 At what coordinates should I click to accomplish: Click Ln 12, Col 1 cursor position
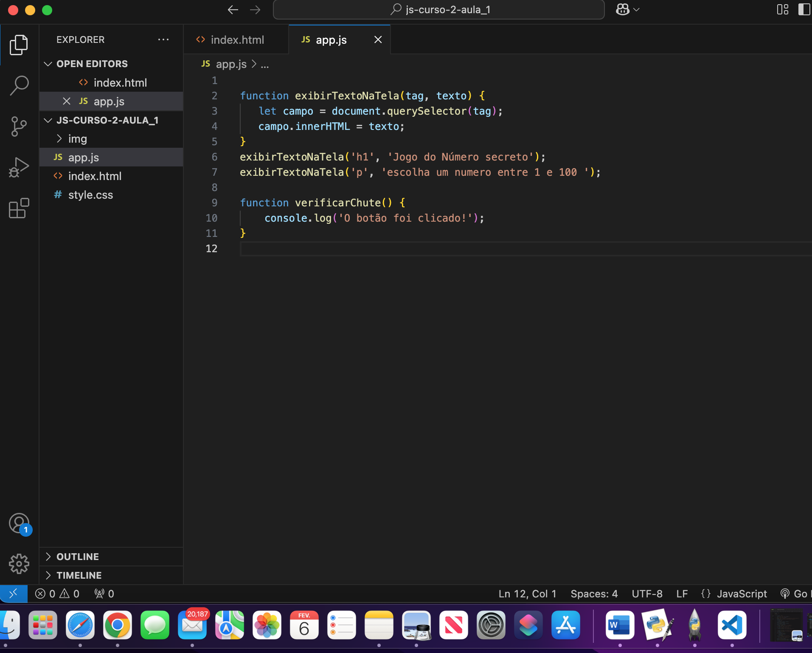(527, 594)
